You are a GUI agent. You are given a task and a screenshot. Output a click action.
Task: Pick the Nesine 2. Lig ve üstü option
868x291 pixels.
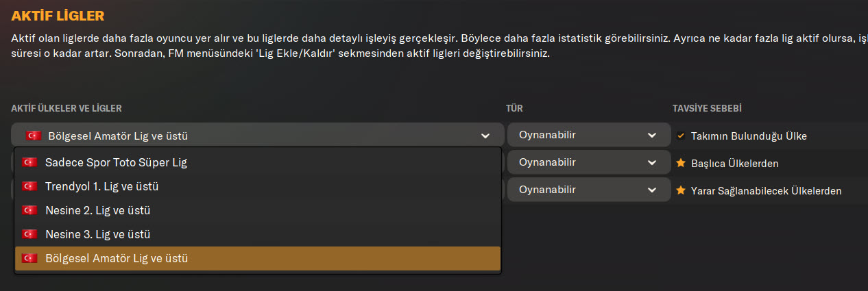tap(97, 210)
